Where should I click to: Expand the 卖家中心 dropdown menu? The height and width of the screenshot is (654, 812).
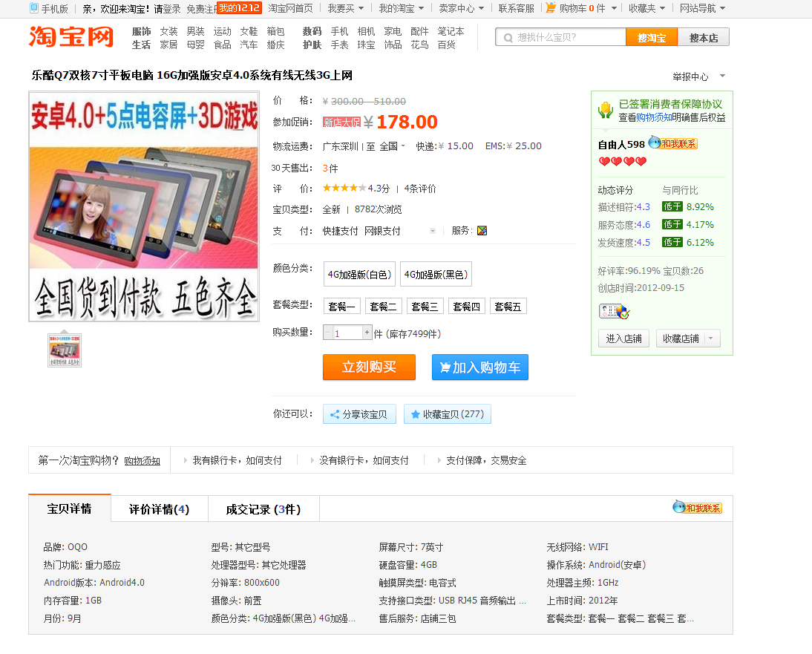tap(461, 8)
